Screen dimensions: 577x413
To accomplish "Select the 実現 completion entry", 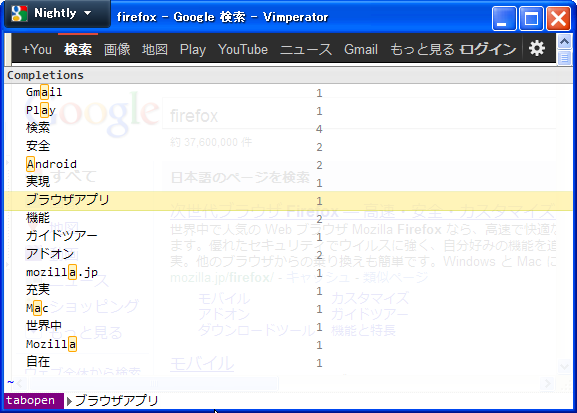I will point(288,183).
